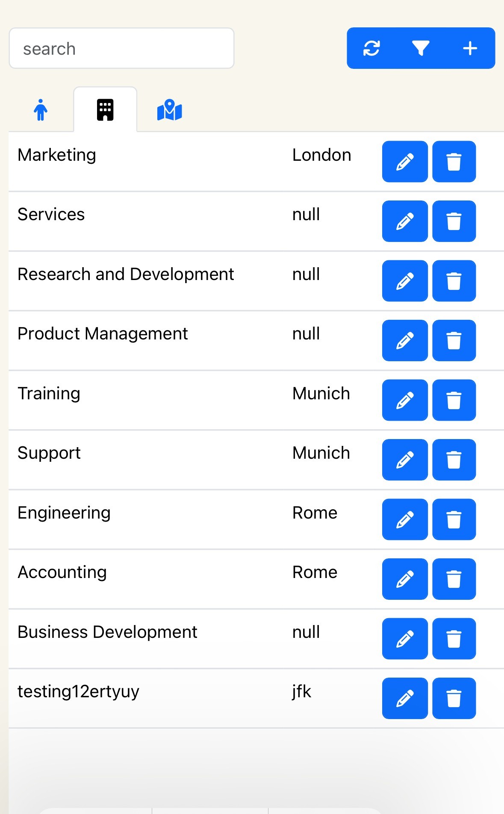Delete the Marketing department
The height and width of the screenshot is (814, 504).
[454, 162]
